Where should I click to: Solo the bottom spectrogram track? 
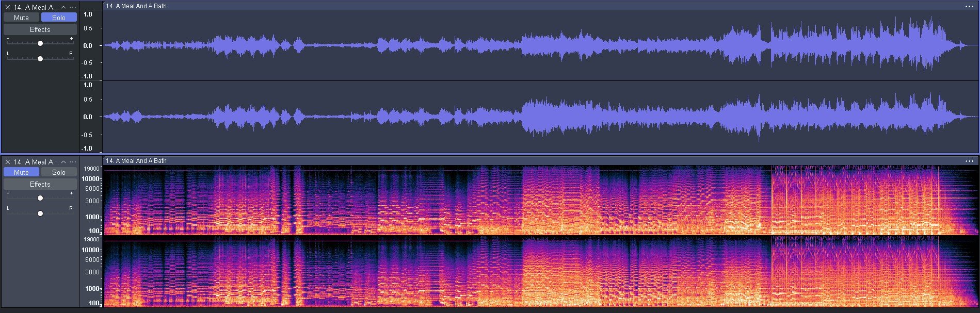coord(59,172)
